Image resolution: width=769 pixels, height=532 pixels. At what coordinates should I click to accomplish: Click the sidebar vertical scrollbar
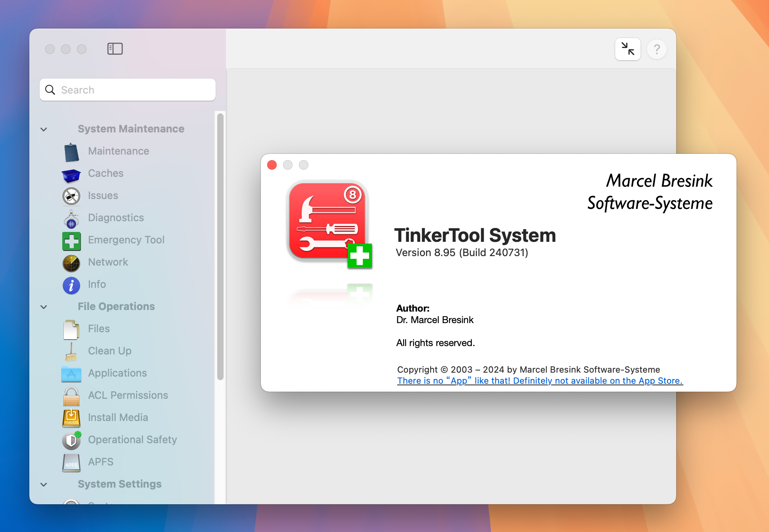tap(220, 246)
